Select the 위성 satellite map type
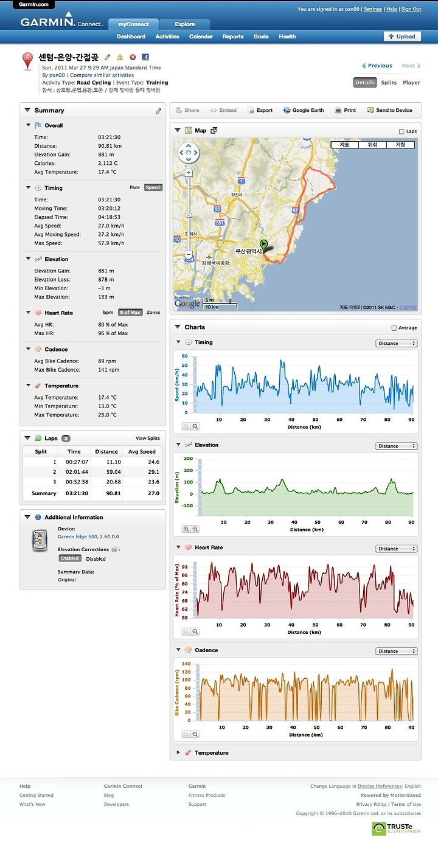 point(373,145)
